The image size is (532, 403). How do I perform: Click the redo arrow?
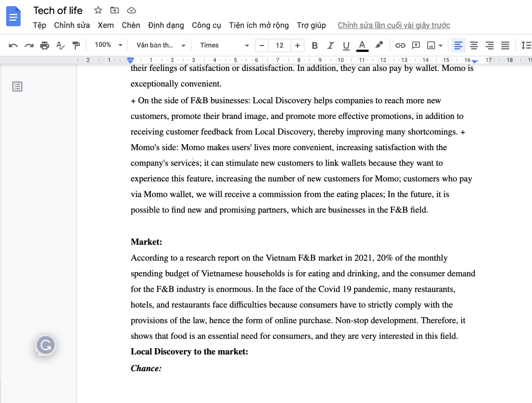[29, 45]
